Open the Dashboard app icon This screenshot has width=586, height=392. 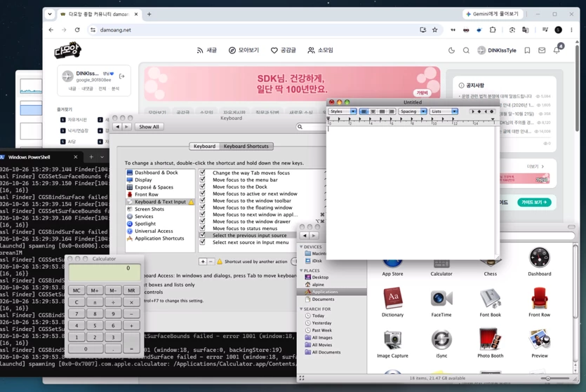click(539, 257)
